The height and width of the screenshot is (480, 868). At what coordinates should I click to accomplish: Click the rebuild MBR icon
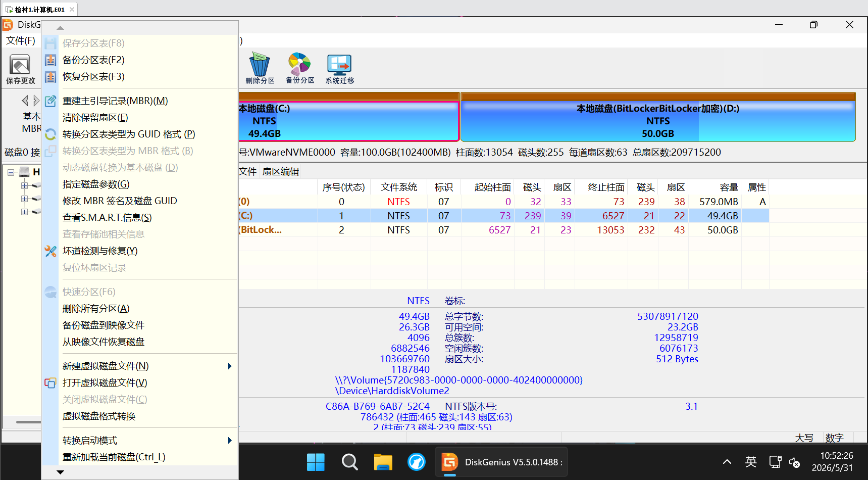pos(50,101)
